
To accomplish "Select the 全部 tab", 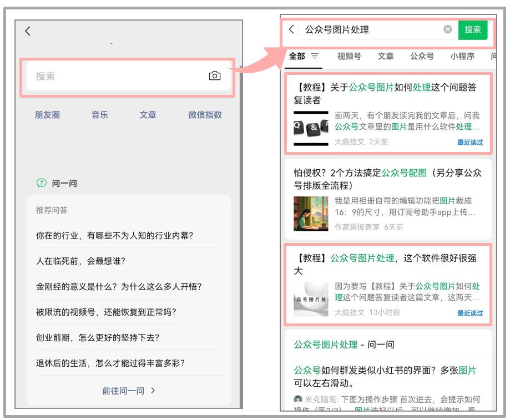I will pos(297,56).
